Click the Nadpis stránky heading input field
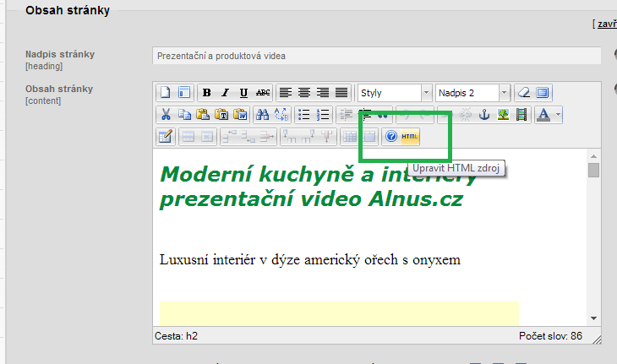 [377, 56]
